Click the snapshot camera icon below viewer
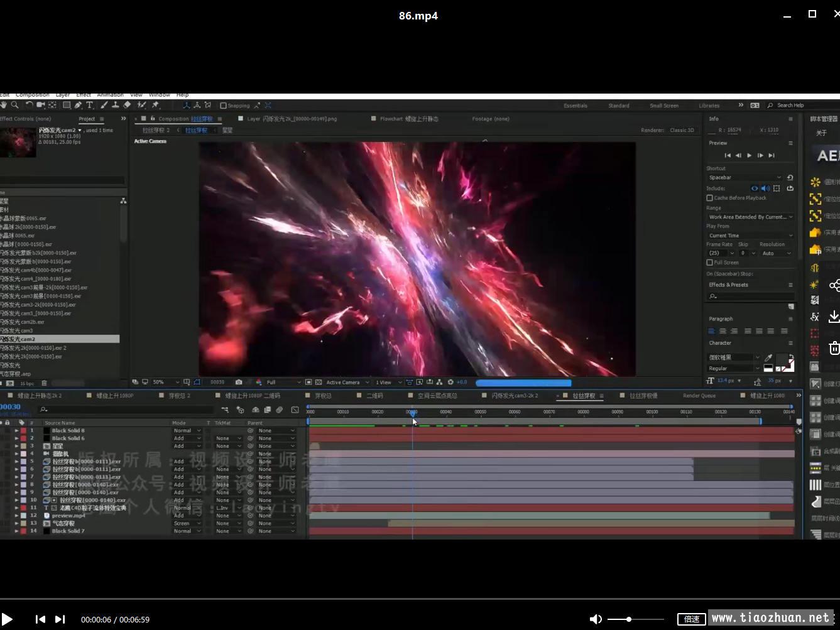The image size is (840, 630). pyautogui.click(x=239, y=382)
